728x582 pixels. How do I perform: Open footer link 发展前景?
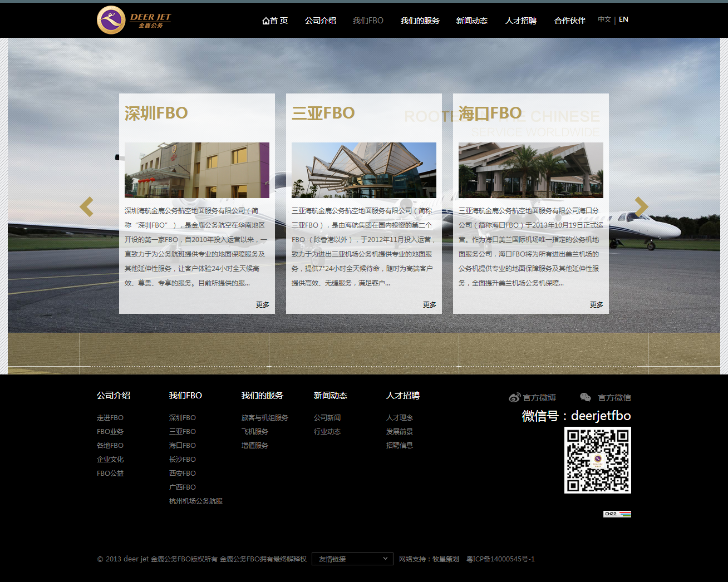click(400, 431)
